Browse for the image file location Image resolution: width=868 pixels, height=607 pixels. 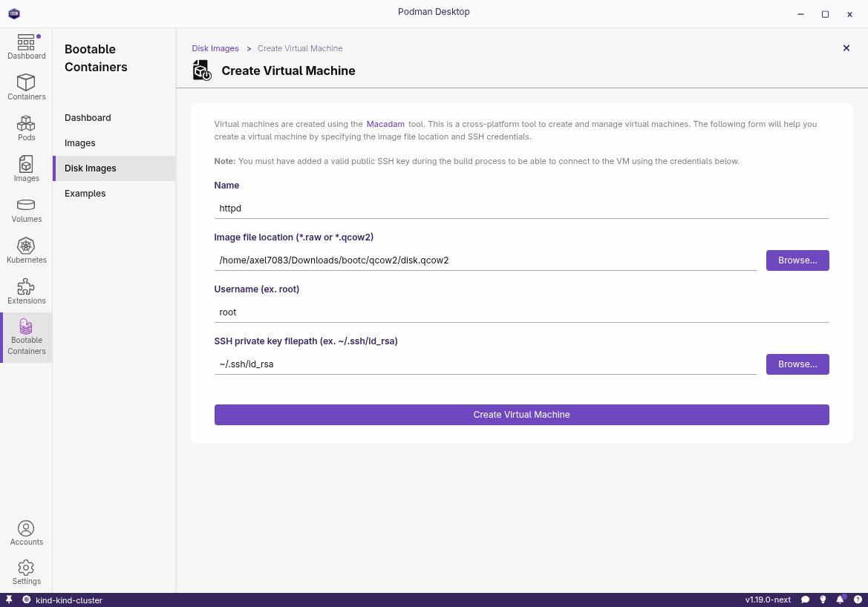pyautogui.click(x=797, y=260)
